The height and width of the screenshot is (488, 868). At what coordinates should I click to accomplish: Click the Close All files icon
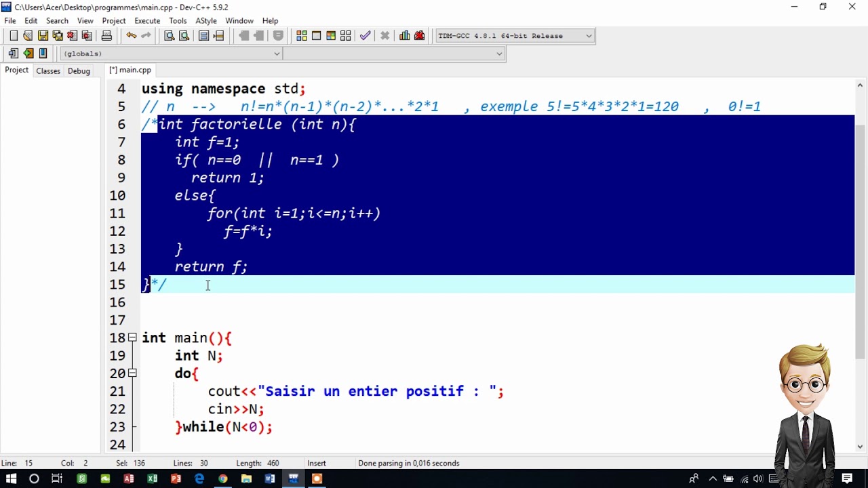click(x=87, y=36)
